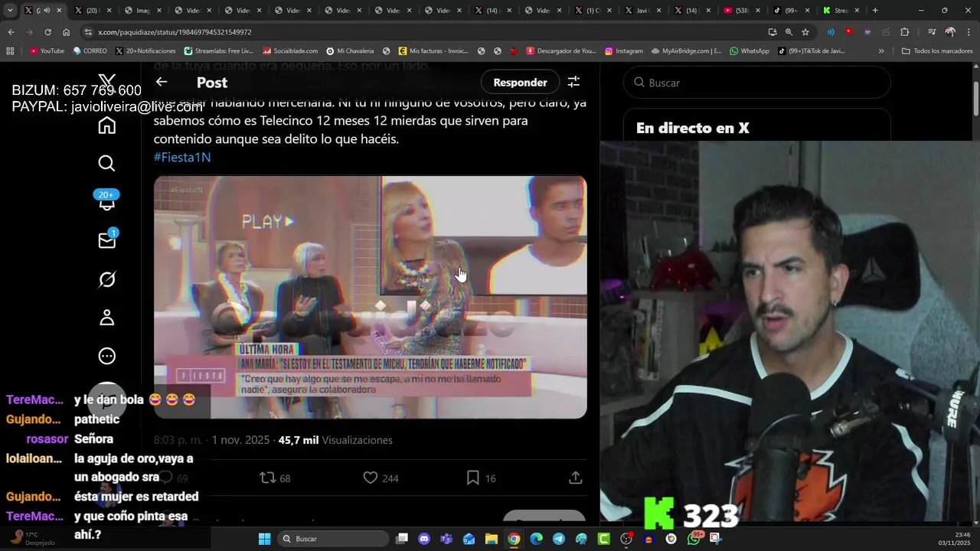Open Chrome apps grid icon in bookmarks bar
The width and height of the screenshot is (980, 551).
[x=10, y=51]
